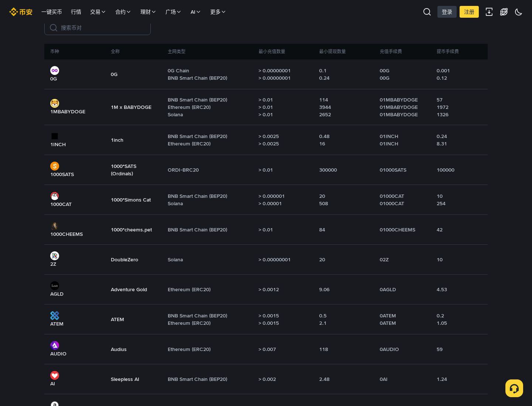532x406 pixels.
Task: Click the 0AUDIO deposit fee value
Action: (389, 349)
